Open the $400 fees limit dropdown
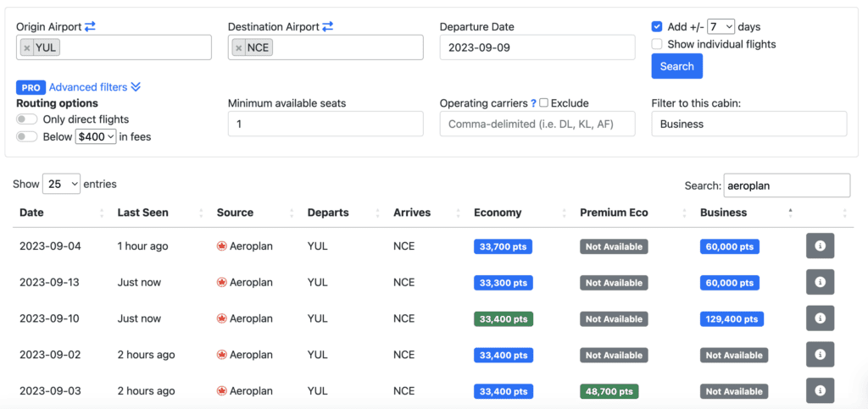 coord(96,136)
